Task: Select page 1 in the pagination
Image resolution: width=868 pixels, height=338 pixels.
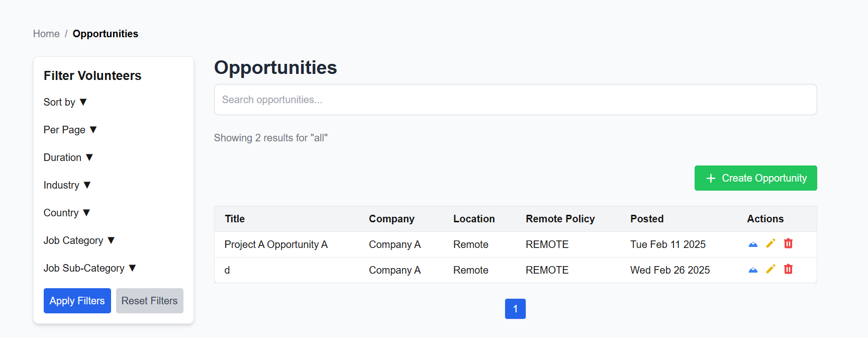Action: 515,309
